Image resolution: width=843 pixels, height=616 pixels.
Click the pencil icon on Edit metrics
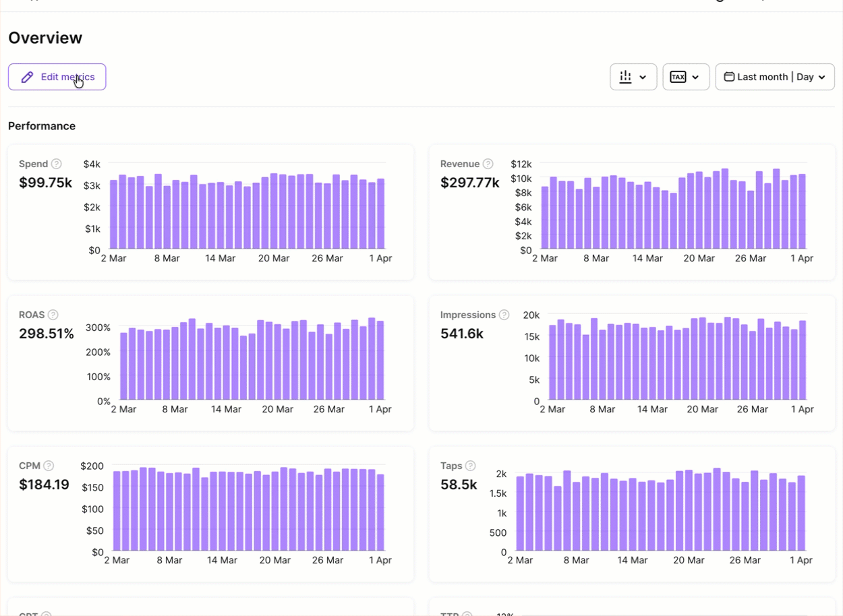[x=27, y=77]
